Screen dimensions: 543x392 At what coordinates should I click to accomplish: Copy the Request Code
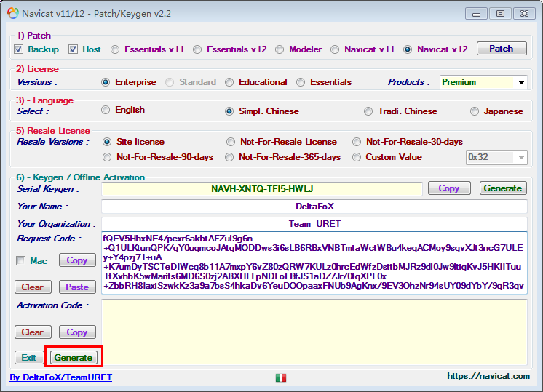[77, 260]
